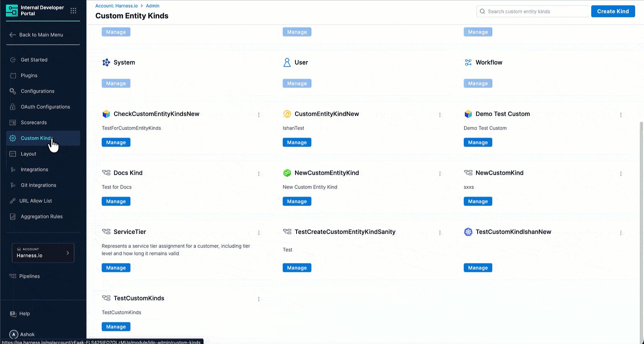Click the TestCustomKindIshanNew Kubernetes icon
The height and width of the screenshot is (344, 644).
468,232
